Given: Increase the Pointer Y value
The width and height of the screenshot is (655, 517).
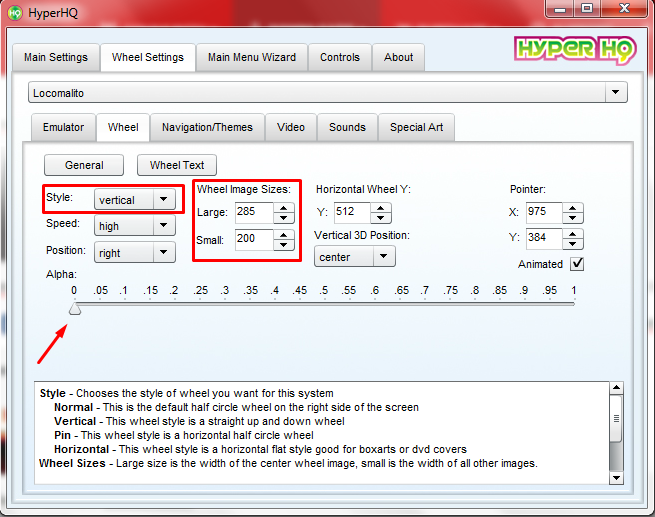Looking at the screenshot, I should (x=573, y=234).
